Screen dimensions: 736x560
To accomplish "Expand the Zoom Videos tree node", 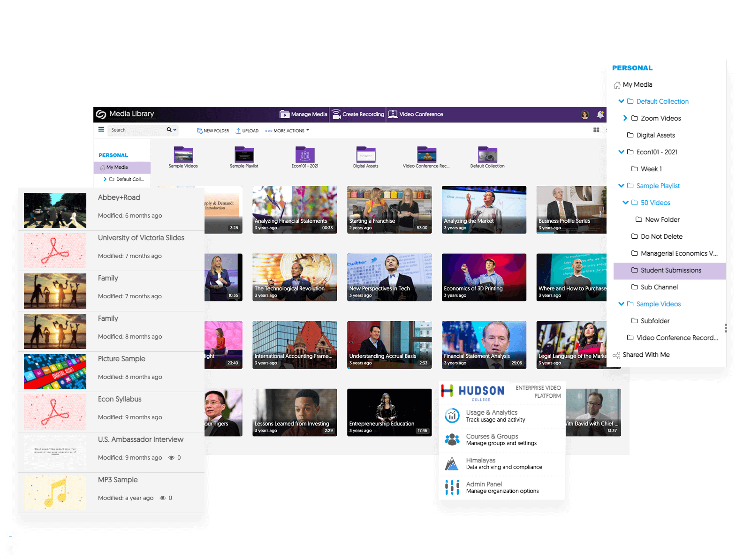I will click(x=625, y=118).
